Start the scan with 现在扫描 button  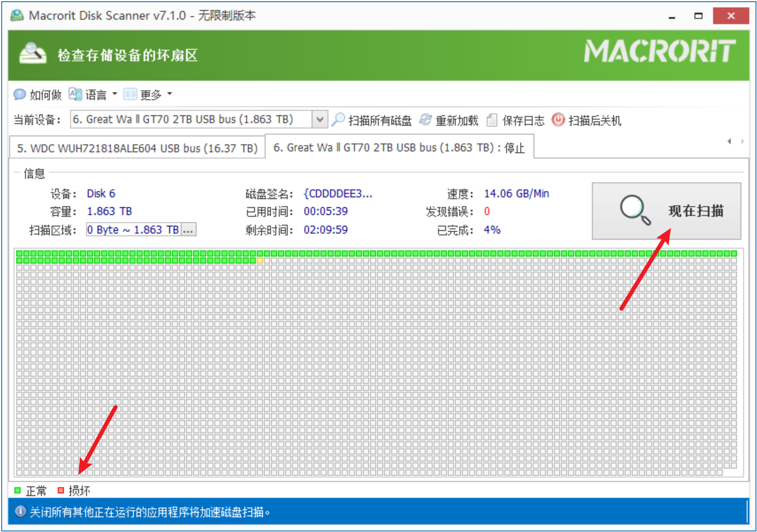[666, 211]
